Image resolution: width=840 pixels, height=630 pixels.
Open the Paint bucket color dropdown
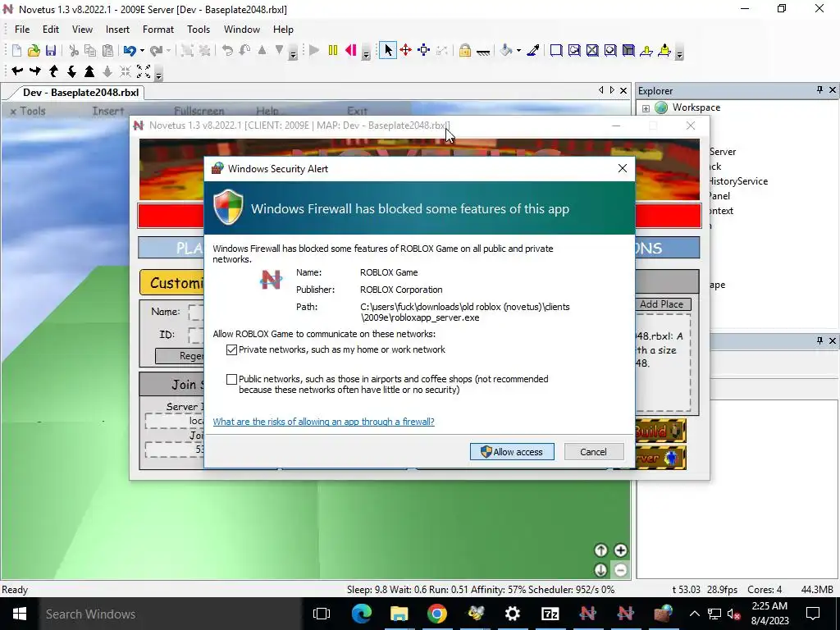[518, 51]
